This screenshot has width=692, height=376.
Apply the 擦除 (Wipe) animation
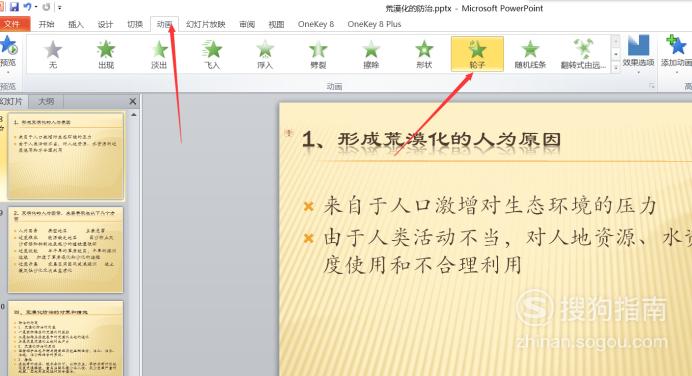371,55
